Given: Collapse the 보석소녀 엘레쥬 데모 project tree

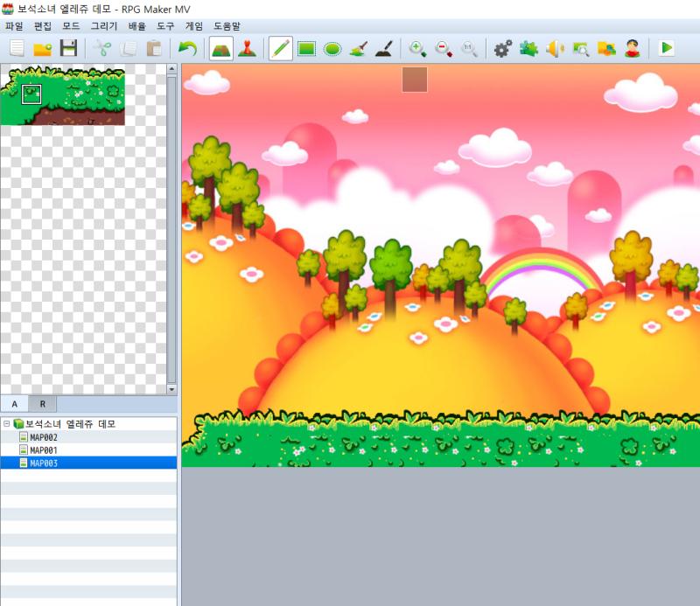Looking at the screenshot, I should click(x=6, y=423).
